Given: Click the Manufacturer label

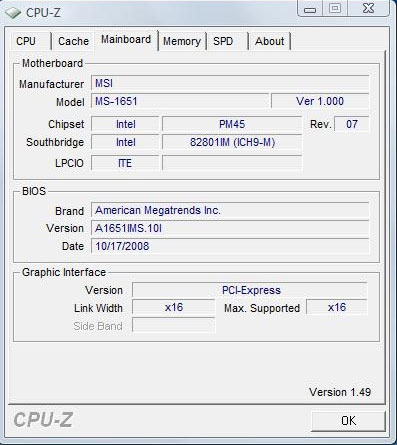Looking at the screenshot, I should 51,84.
